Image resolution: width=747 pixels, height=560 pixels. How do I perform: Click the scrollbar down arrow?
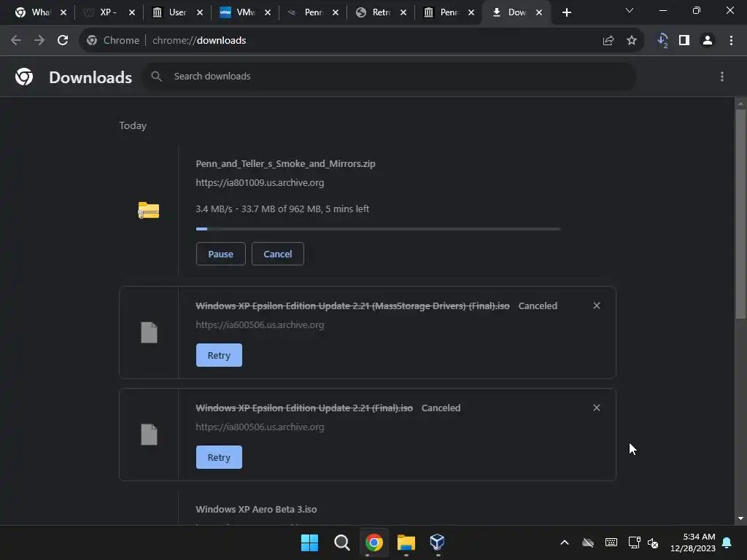tap(740, 518)
